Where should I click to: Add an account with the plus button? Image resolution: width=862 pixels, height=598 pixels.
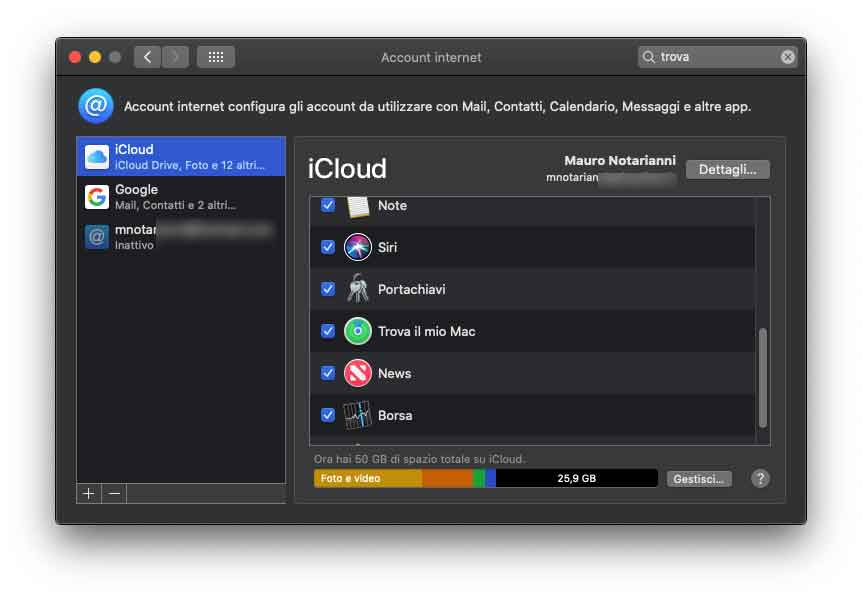pyautogui.click(x=89, y=494)
